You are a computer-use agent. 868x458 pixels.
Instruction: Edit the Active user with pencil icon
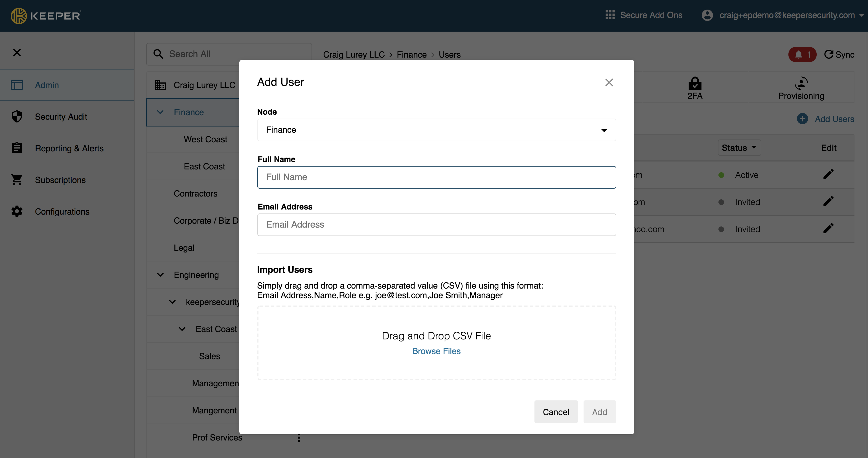828,175
